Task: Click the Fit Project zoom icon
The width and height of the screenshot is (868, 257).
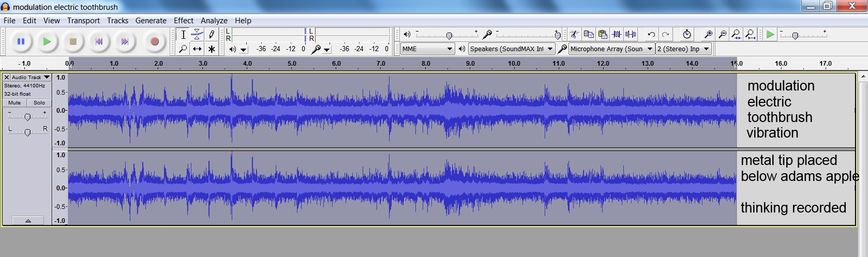Action: [750, 35]
